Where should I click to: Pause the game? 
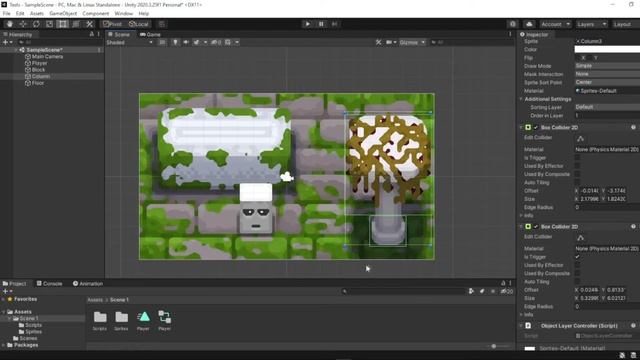tap(321, 24)
